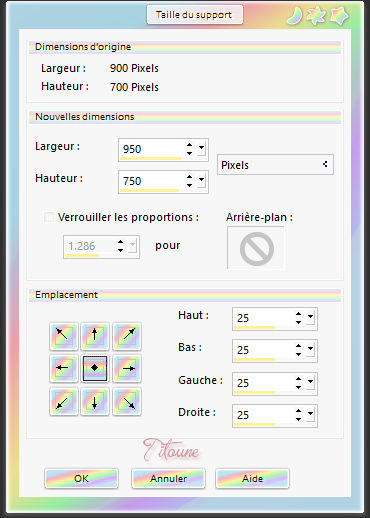Click the Annuler button
370x518 pixels.
tap(168, 478)
